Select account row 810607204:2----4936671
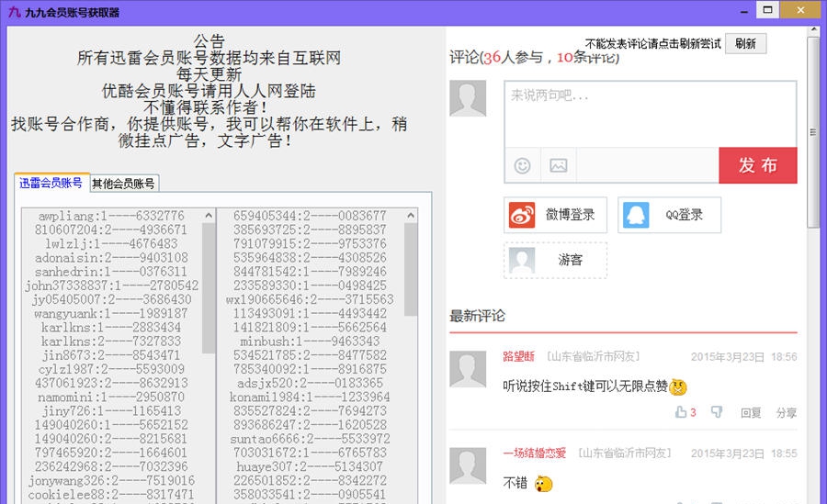 111,230
